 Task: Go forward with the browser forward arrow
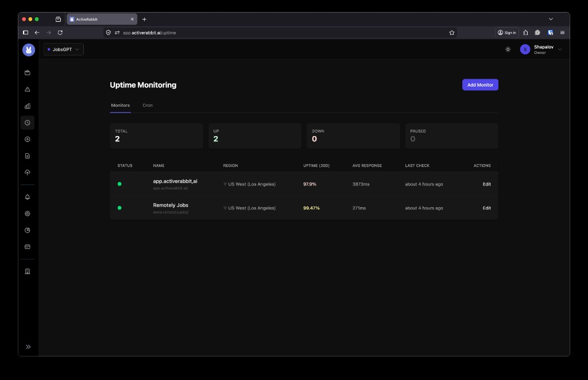coord(48,33)
